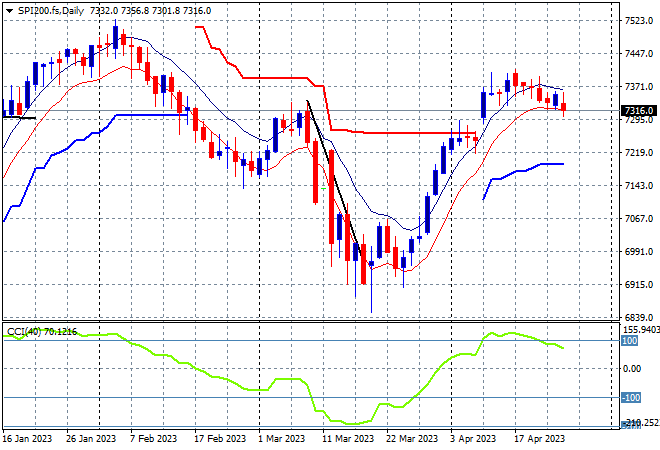Click the triangle arrow beside SPI200.fs title
The width and height of the screenshot is (660, 450).
(9, 11)
